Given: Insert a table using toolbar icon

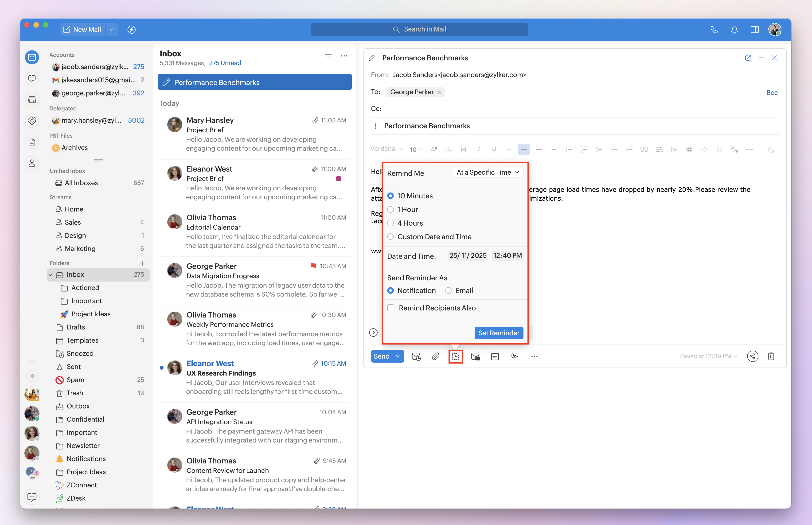Looking at the screenshot, I should pyautogui.click(x=689, y=149).
